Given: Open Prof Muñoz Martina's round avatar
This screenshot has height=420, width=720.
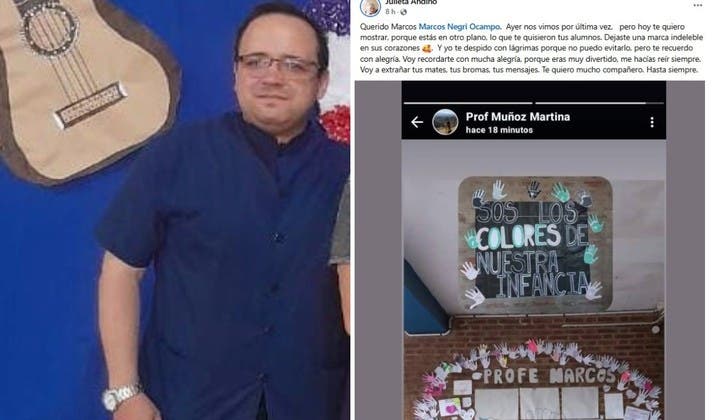Looking at the screenshot, I should pos(444,122).
